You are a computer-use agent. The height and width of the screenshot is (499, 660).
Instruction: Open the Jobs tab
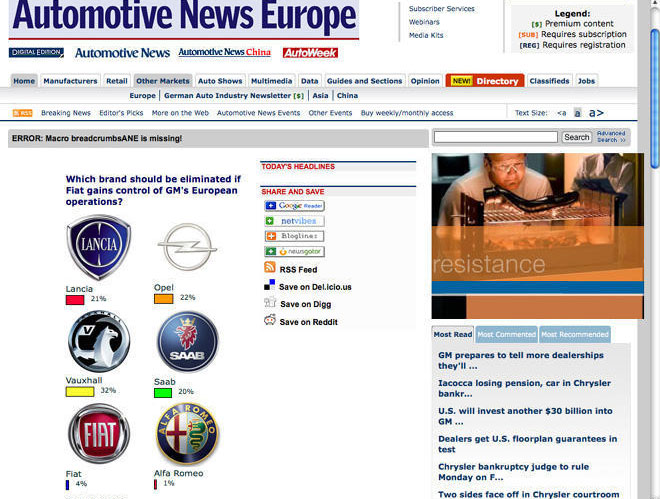[586, 81]
